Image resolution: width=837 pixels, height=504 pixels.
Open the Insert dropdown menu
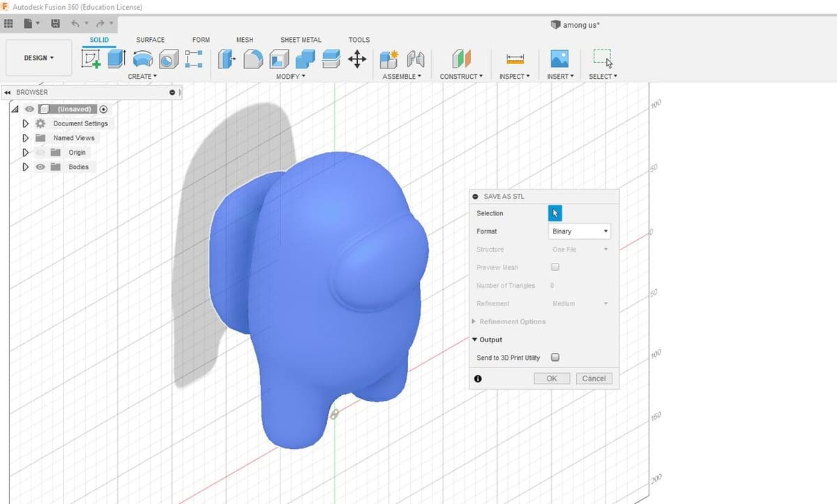pyautogui.click(x=560, y=77)
